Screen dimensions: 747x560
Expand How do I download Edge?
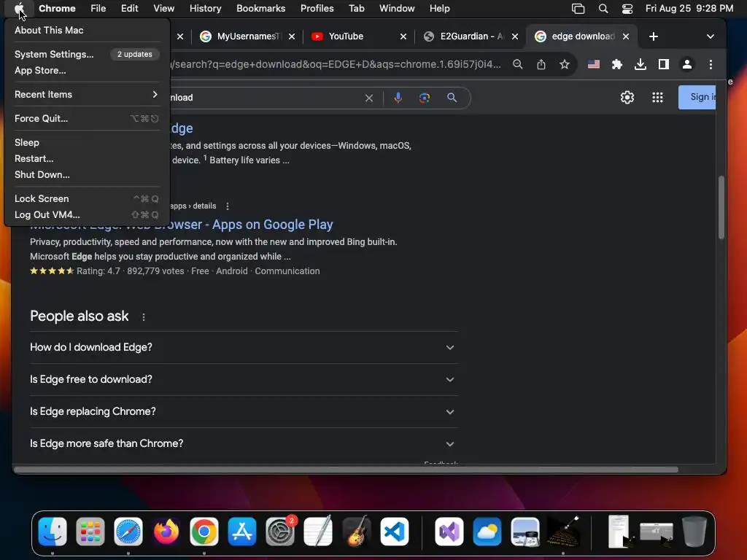point(244,347)
